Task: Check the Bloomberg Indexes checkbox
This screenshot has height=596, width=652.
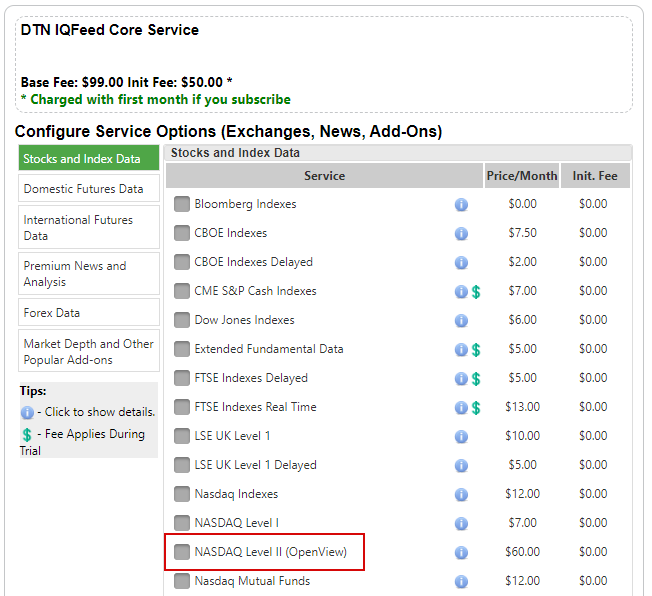Action: pos(182,204)
